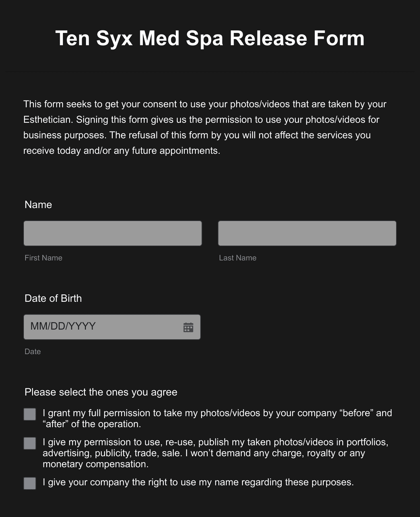The image size is (420, 517).
Task: Click the MM/DD/YYYY date field
Action: 101,327
